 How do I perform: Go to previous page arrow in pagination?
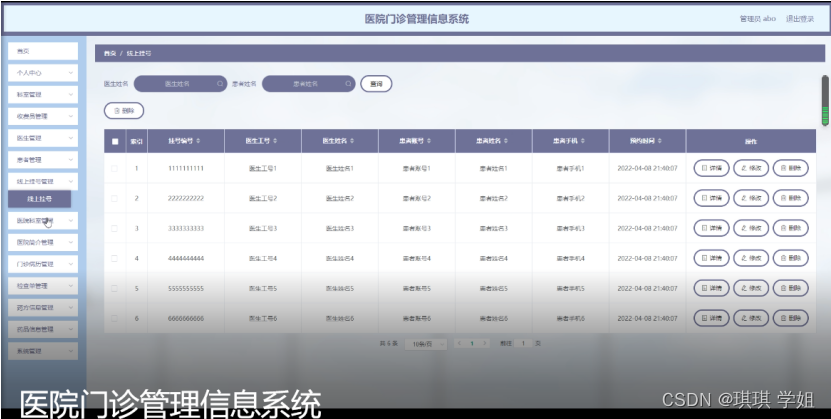click(x=459, y=343)
